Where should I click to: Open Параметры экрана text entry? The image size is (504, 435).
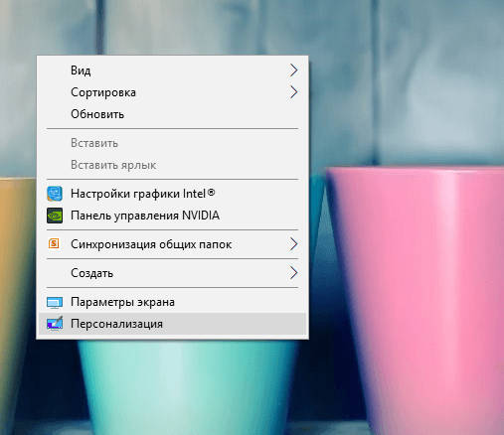pyautogui.click(x=122, y=302)
